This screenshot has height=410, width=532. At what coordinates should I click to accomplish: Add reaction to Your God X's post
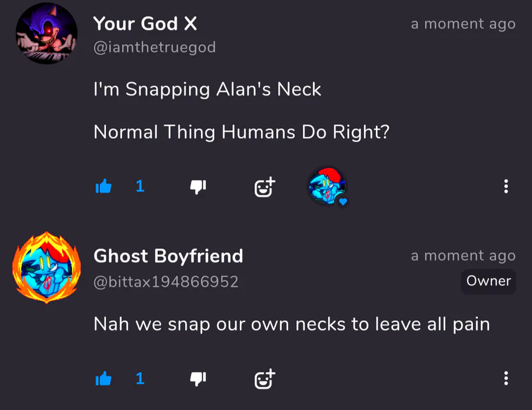point(265,187)
